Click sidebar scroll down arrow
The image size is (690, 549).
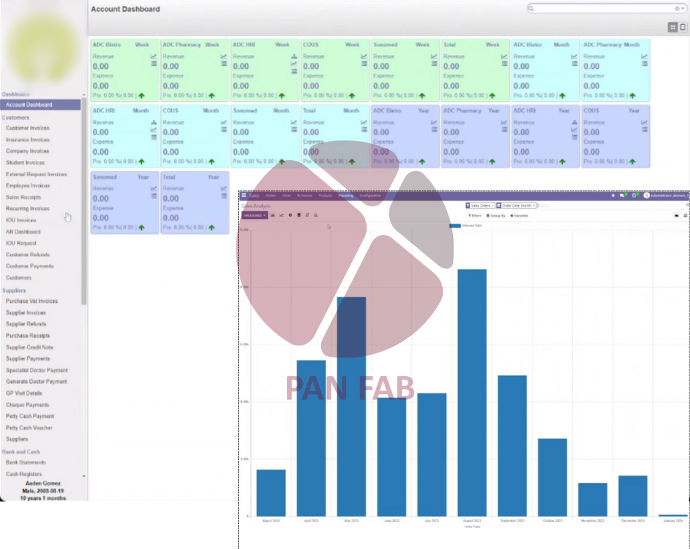84,476
